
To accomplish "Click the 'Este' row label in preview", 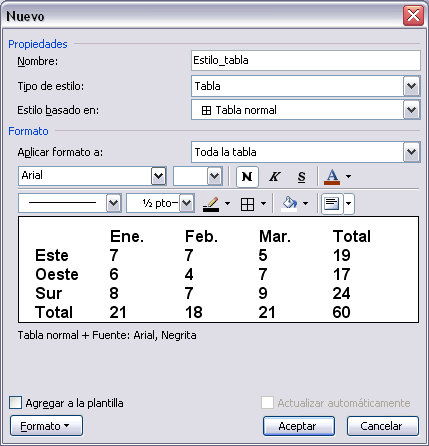I will 52,255.
